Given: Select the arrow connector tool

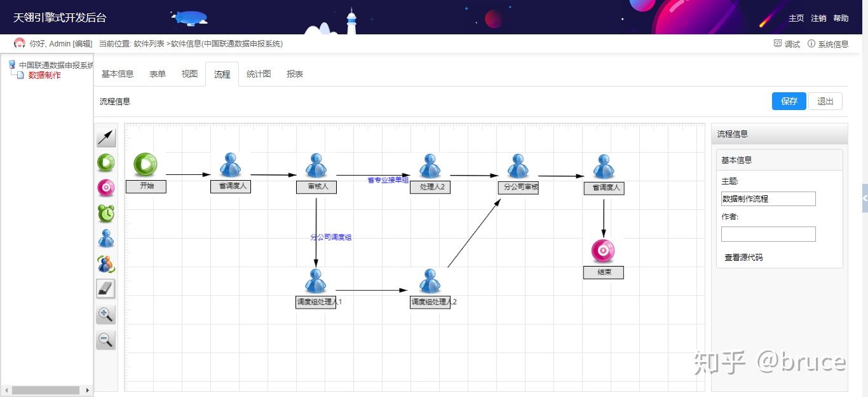Looking at the screenshot, I should point(106,137).
